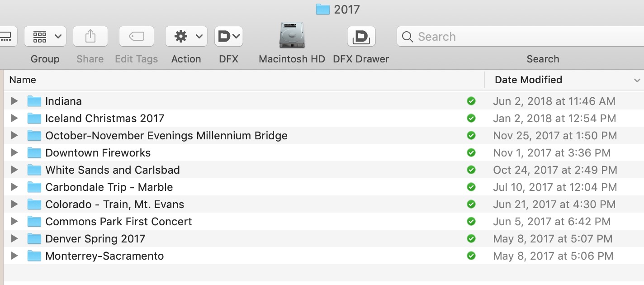The height and width of the screenshot is (285, 644).
Task: Open the Action gear menu
Action: [186, 37]
